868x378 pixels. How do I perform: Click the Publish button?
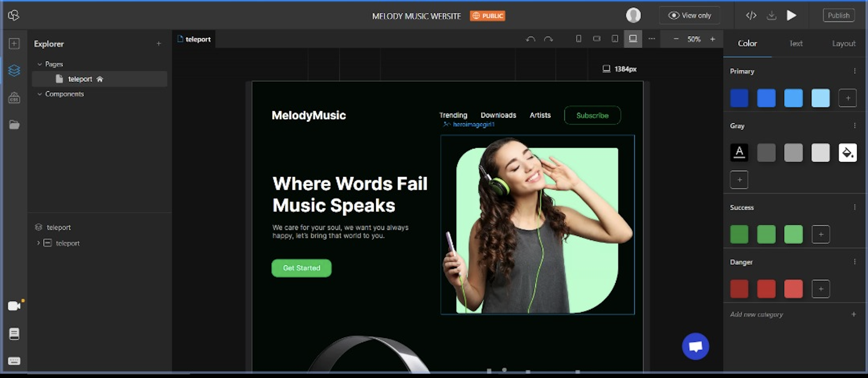[x=839, y=15]
